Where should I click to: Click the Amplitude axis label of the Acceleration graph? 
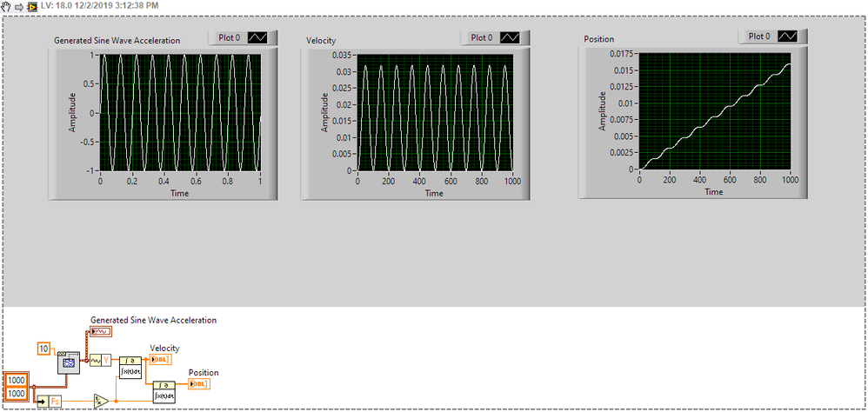[x=71, y=113]
